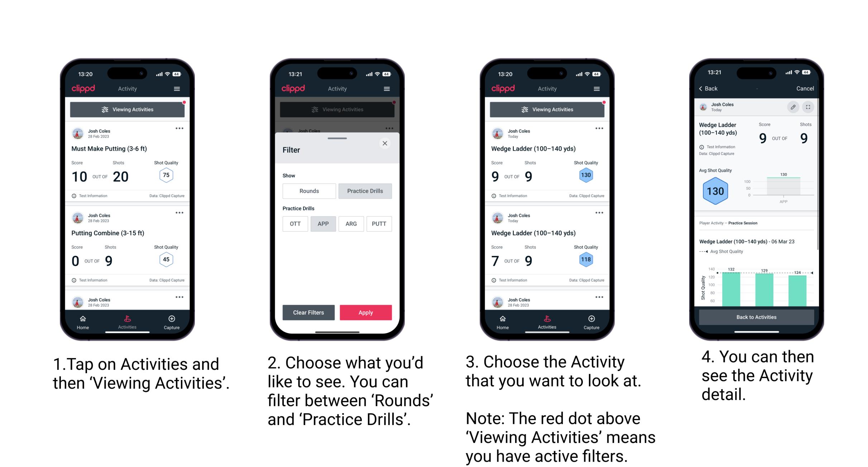Tap 'Apply' button in the filter sheet

[x=366, y=312]
